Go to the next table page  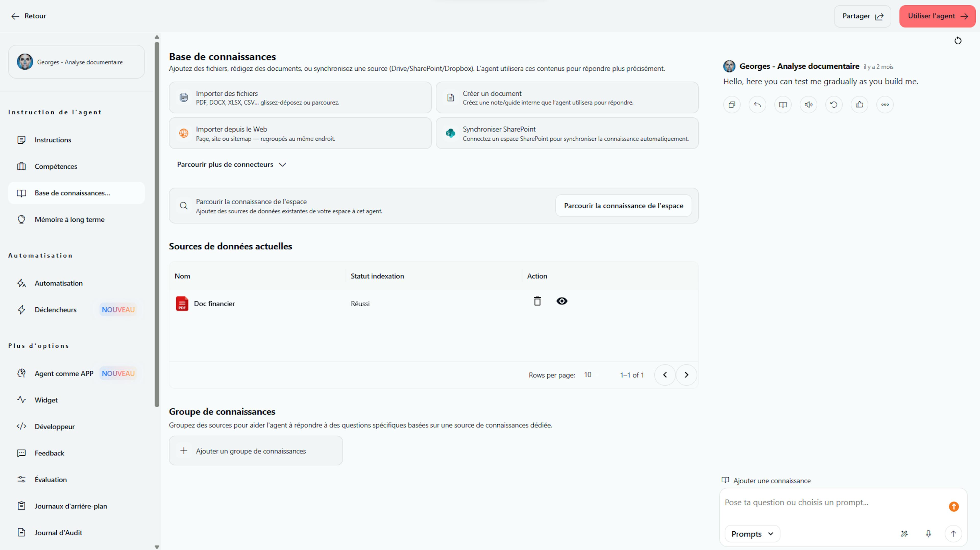click(686, 375)
